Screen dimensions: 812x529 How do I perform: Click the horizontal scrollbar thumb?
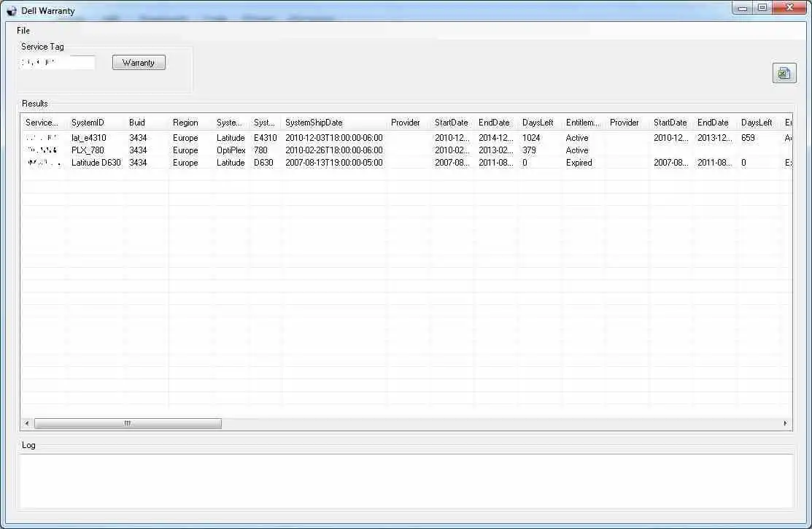click(128, 423)
